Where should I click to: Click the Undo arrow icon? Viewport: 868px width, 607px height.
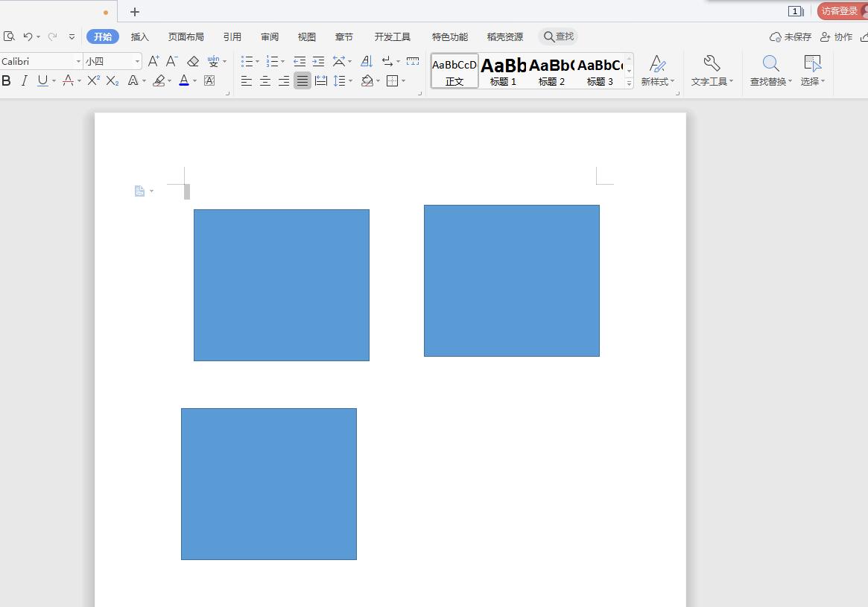coord(28,36)
